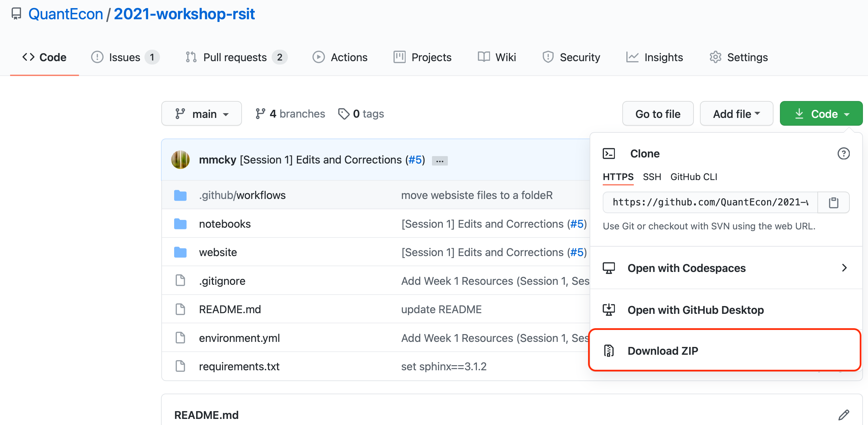Open the Wiki tab

497,57
